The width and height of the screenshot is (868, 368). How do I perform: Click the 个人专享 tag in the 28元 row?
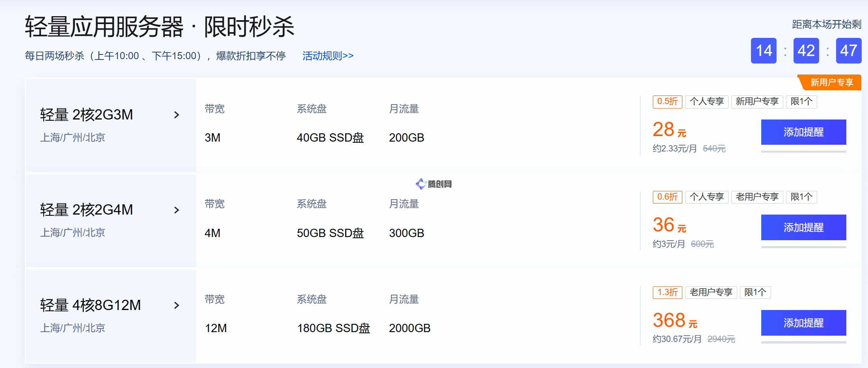[x=707, y=101]
